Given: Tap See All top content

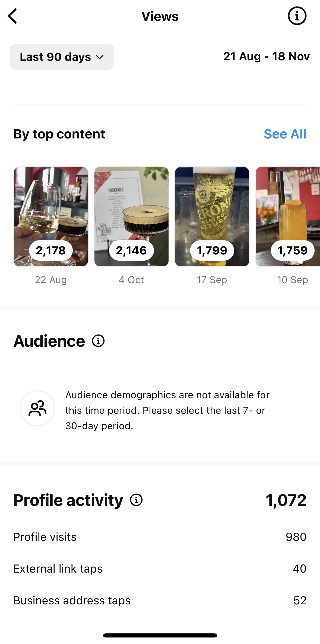Looking at the screenshot, I should click(x=285, y=134).
